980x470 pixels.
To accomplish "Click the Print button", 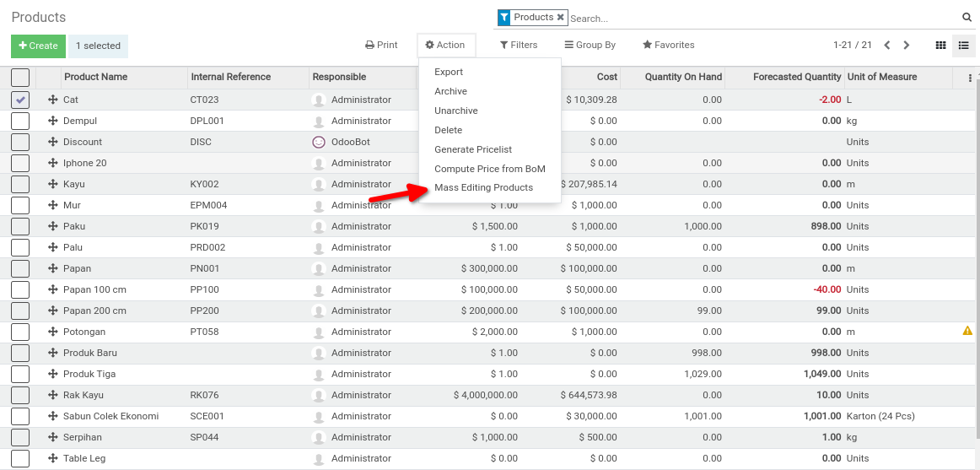I will point(381,46).
